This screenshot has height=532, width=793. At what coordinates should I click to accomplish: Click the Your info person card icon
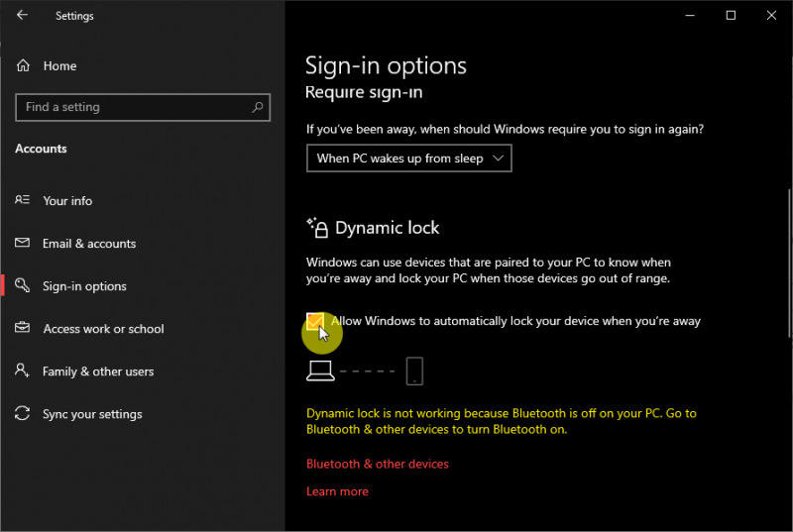(23, 200)
